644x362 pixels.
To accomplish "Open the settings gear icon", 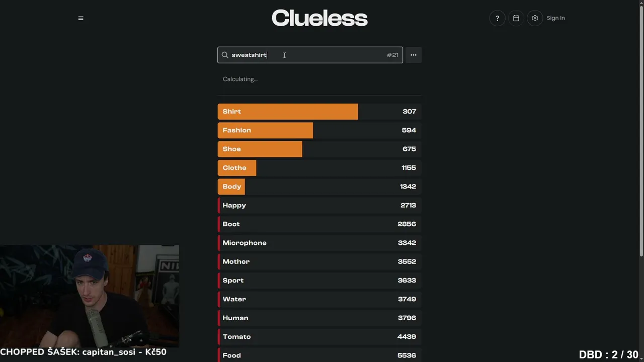I will point(535,18).
